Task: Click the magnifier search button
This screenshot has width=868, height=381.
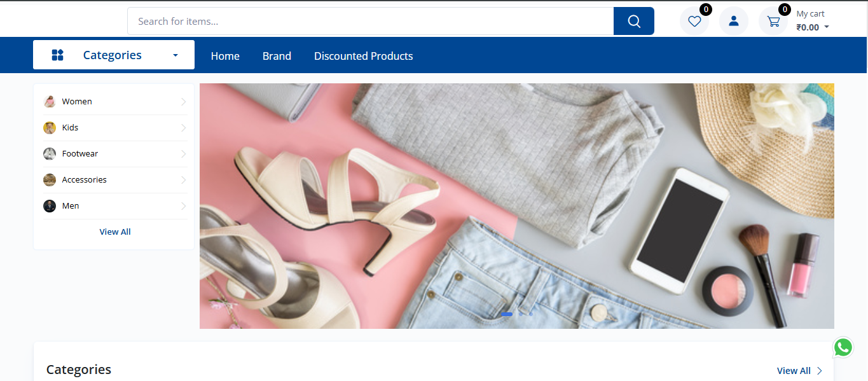Action: coord(633,21)
